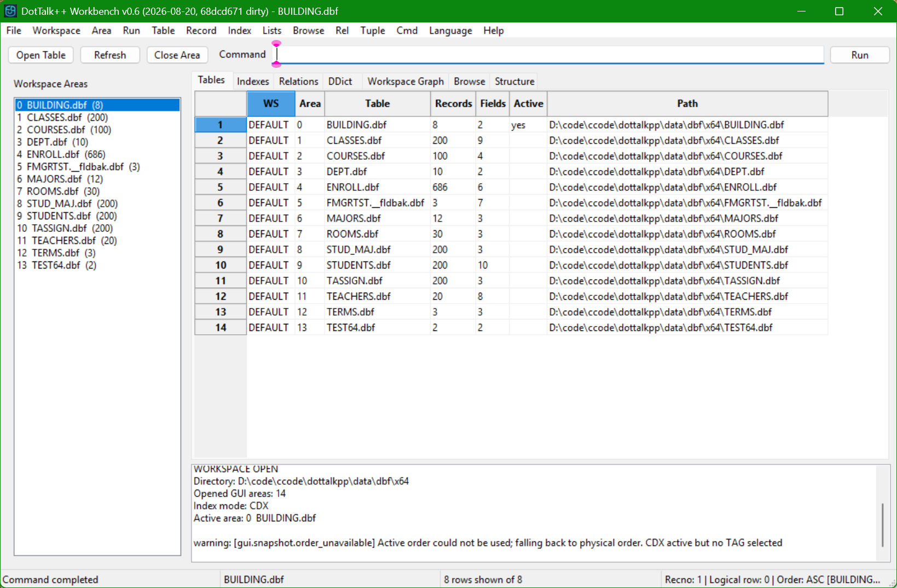Click the Fields column header
The image size is (897, 588).
(493, 103)
